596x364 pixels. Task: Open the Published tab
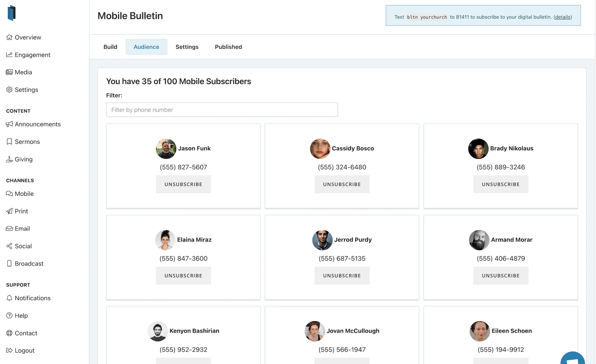pyautogui.click(x=228, y=47)
